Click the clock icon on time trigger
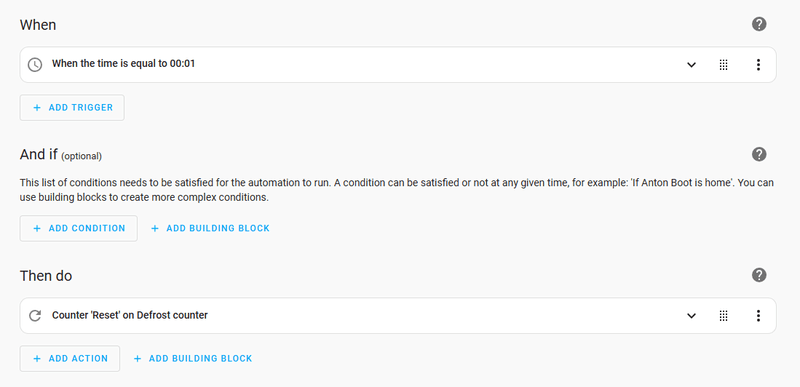 click(x=35, y=65)
